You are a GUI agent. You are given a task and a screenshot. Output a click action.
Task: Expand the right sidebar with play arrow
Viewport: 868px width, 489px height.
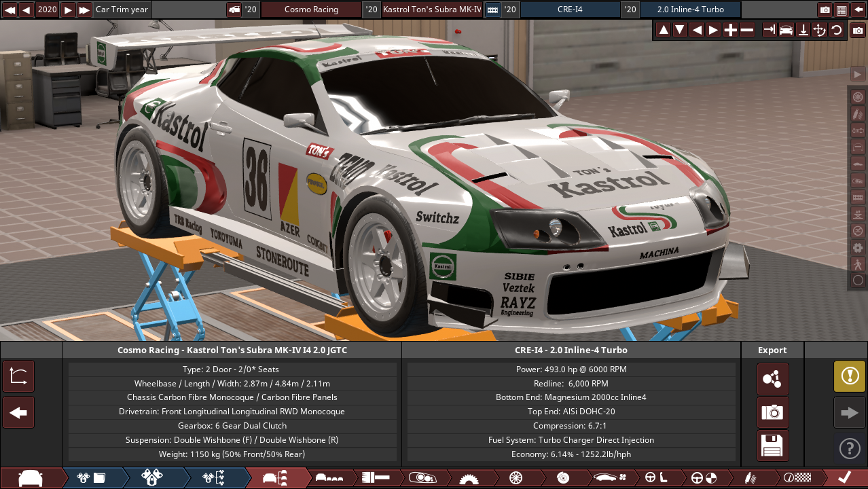(x=858, y=73)
